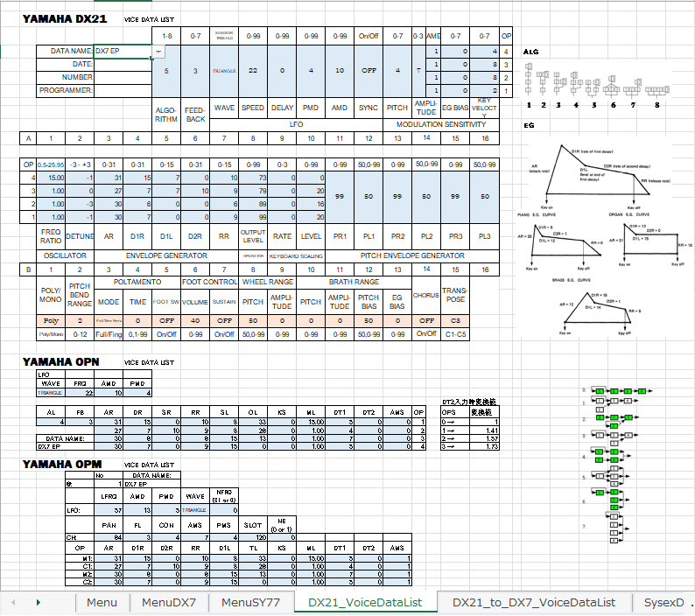The width and height of the screenshot is (695, 616).
Task: Select the 15.00 frequency ratio cell
Action: tap(51, 178)
